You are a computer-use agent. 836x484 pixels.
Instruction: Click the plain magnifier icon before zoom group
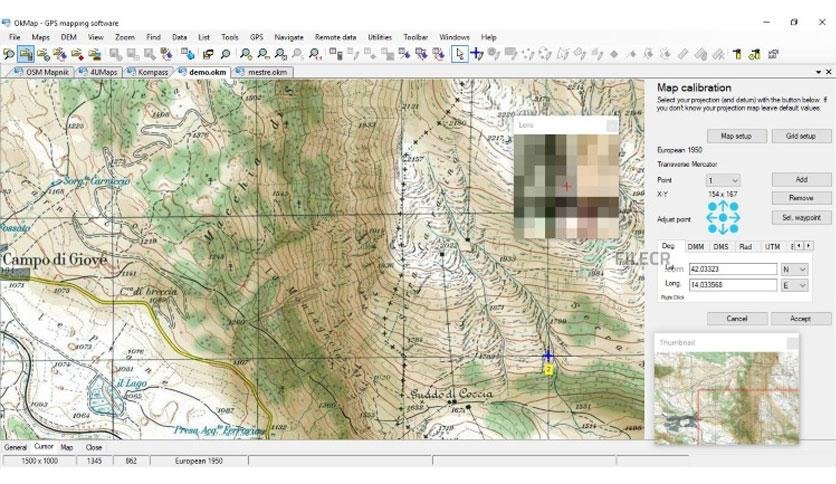click(226, 54)
